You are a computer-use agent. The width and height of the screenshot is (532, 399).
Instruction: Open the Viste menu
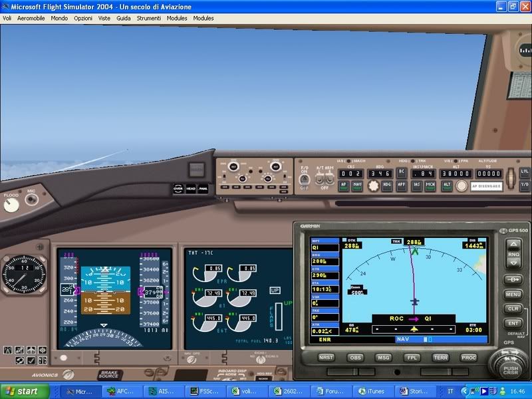coord(104,19)
